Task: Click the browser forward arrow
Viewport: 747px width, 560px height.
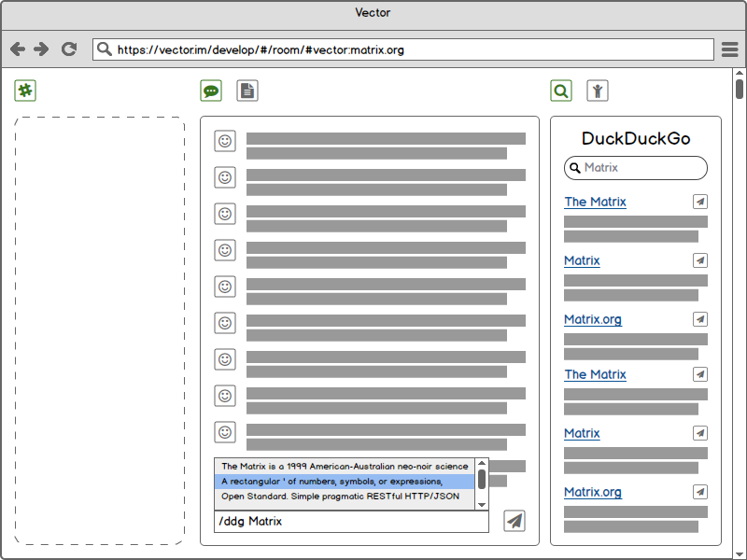Action: [41, 49]
